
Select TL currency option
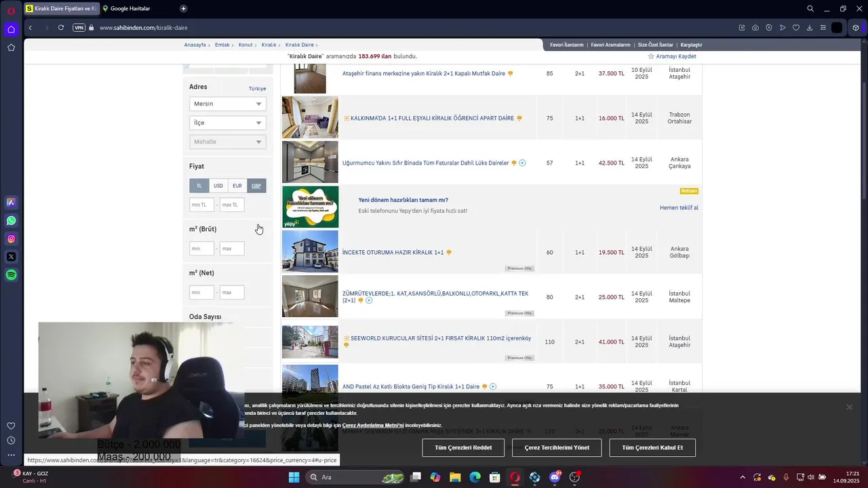point(199,186)
